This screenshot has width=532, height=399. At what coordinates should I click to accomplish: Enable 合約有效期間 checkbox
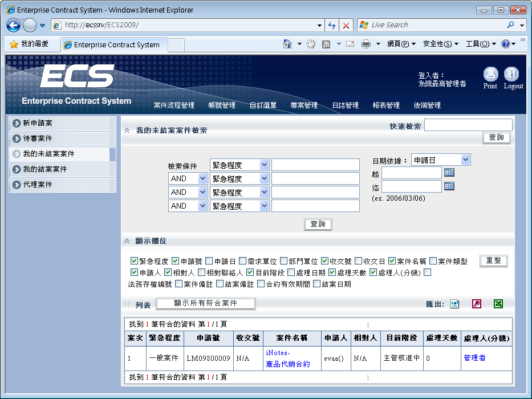pyautogui.click(x=261, y=284)
